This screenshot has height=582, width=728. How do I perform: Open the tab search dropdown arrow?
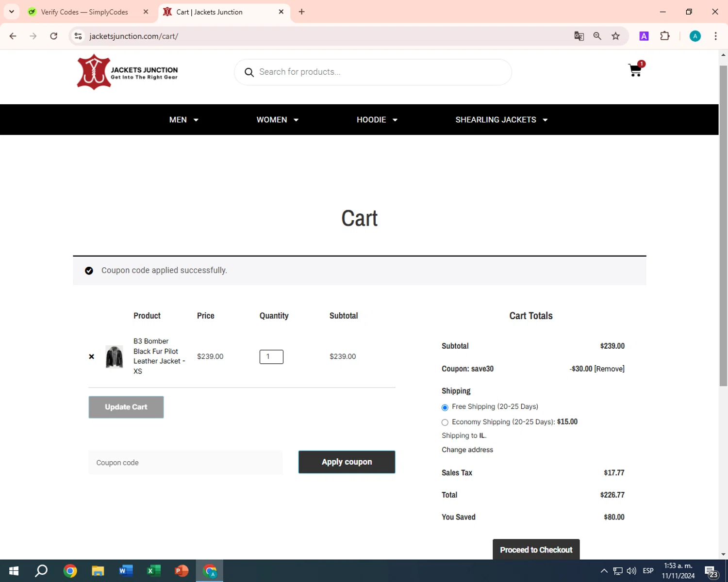[x=12, y=12]
